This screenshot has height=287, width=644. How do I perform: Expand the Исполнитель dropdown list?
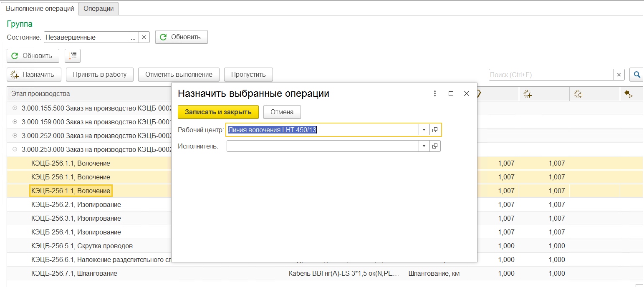click(x=424, y=146)
